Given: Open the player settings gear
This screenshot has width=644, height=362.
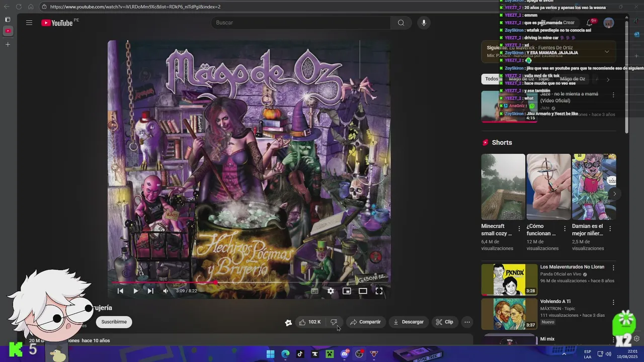Looking at the screenshot, I should pos(331,291).
